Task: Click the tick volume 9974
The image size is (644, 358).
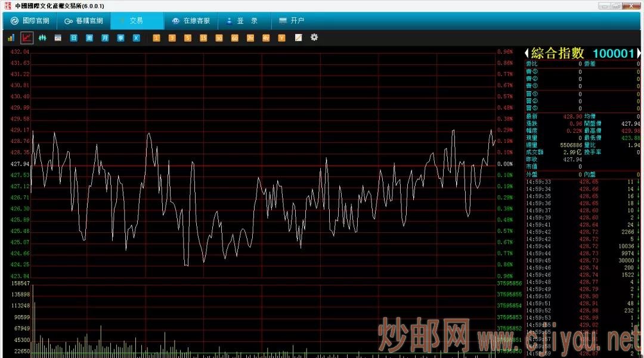Action: (x=627, y=253)
